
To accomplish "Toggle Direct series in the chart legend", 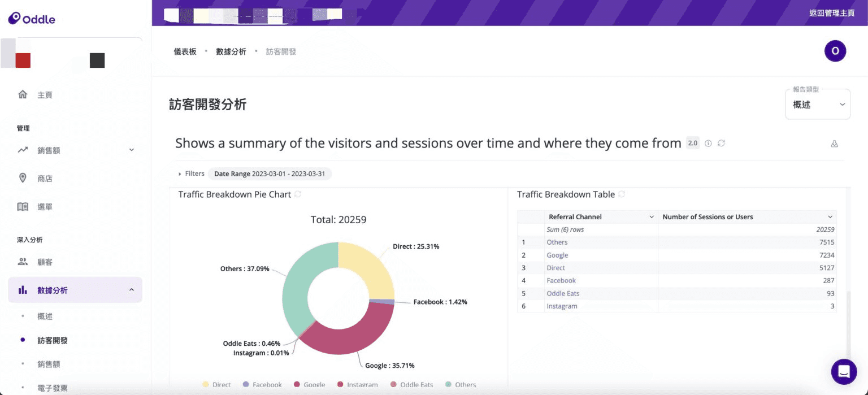I will coord(216,385).
